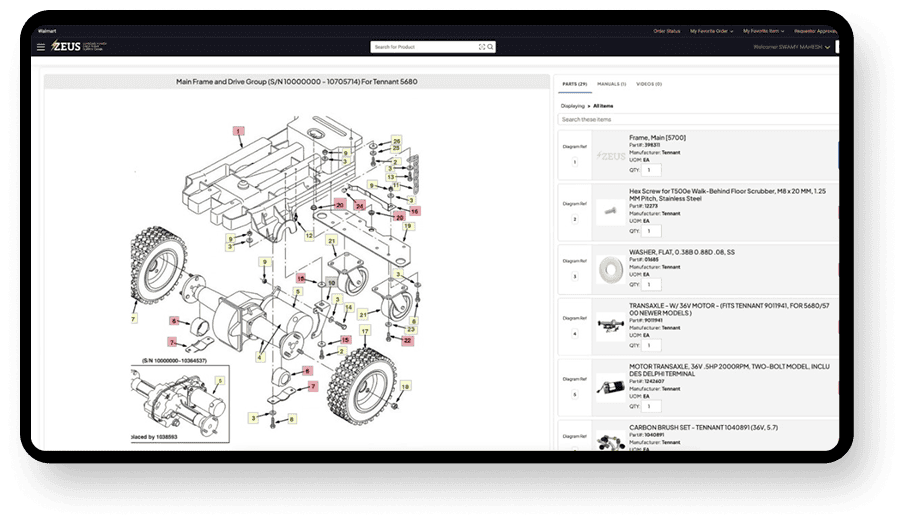Screen dimensions: 904x524
Task: Select diagram hotspot number 18
Action: tap(405, 386)
